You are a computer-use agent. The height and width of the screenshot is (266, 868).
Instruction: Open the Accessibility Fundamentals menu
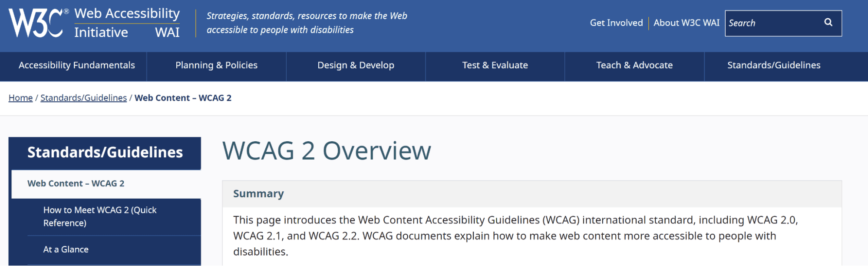coord(77,66)
